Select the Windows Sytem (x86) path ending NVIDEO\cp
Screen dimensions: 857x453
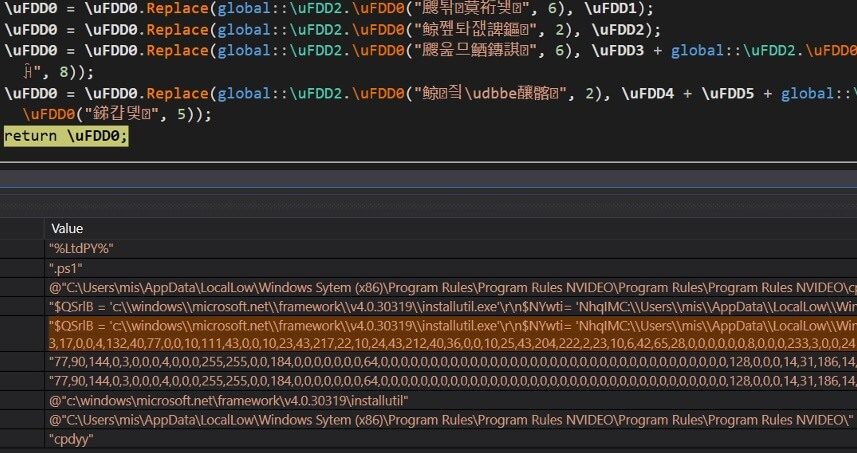pos(451,287)
